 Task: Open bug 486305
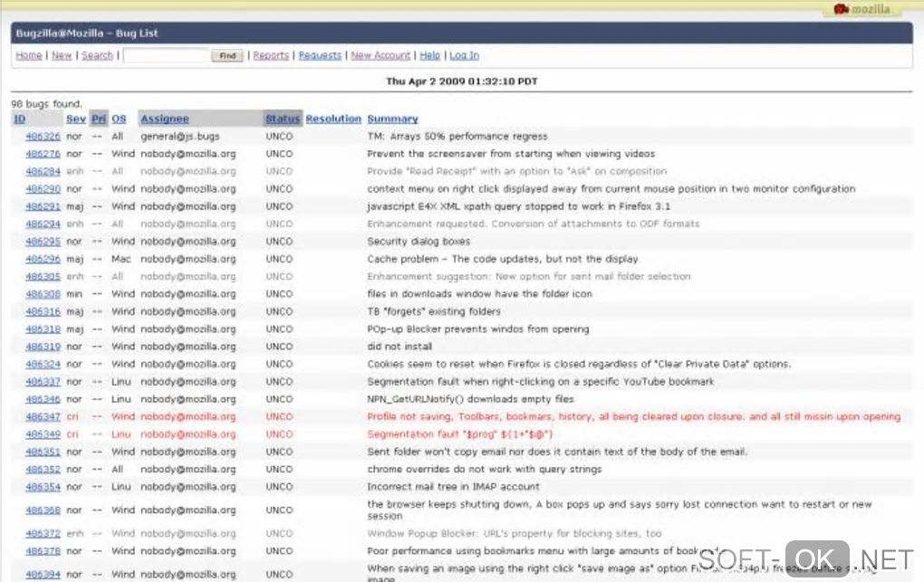tap(43, 277)
